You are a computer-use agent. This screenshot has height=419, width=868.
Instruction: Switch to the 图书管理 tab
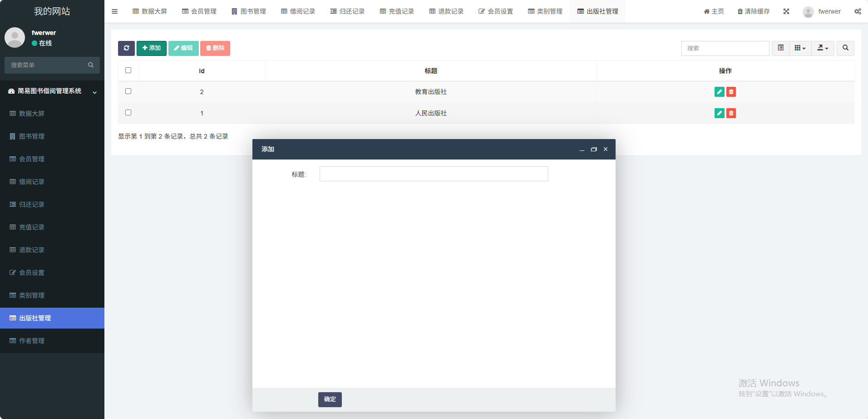249,11
